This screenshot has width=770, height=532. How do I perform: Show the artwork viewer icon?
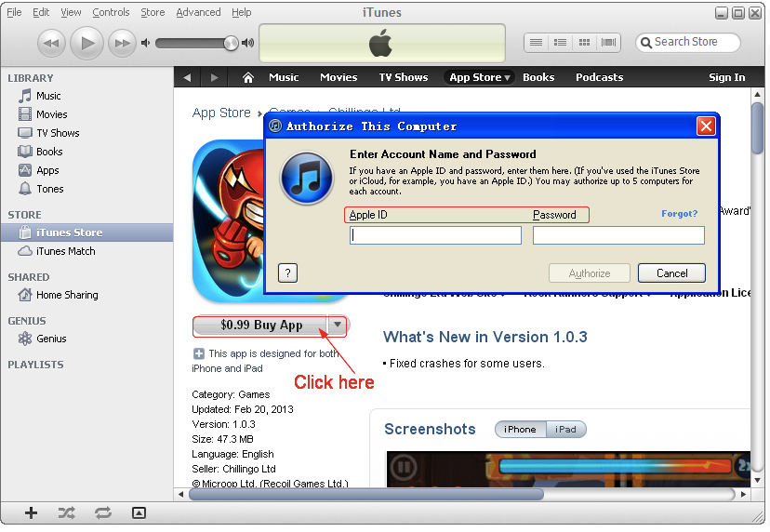[x=139, y=513]
